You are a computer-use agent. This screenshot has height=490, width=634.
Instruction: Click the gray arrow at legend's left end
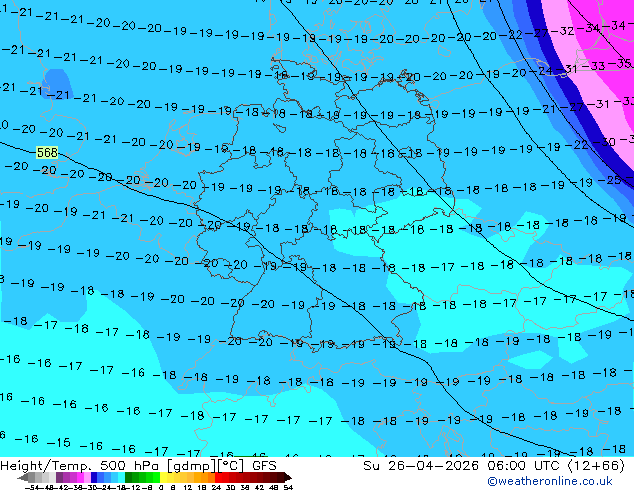23,477
